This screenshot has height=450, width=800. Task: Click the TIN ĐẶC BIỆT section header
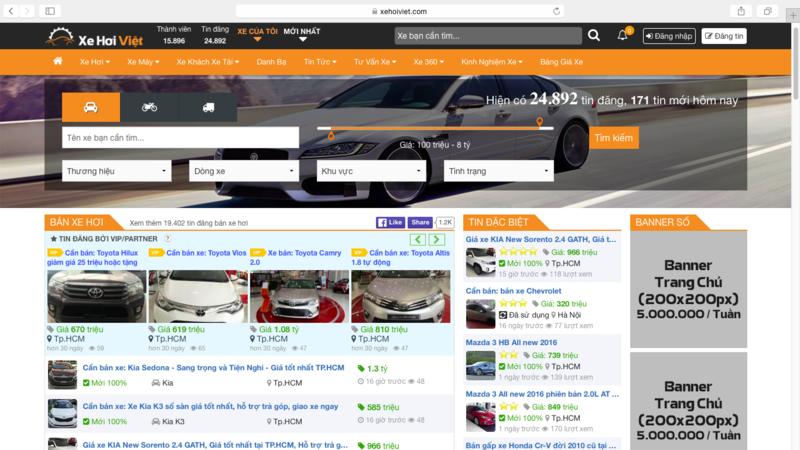(x=498, y=222)
